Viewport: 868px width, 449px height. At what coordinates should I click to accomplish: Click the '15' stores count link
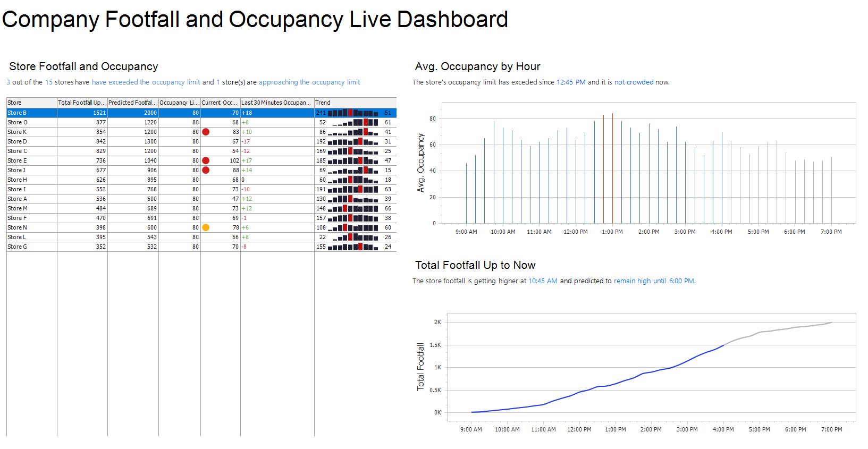pyautogui.click(x=49, y=82)
